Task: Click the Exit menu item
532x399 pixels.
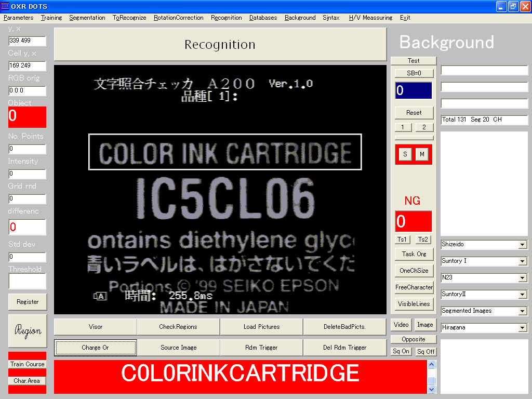Action: 405,18
